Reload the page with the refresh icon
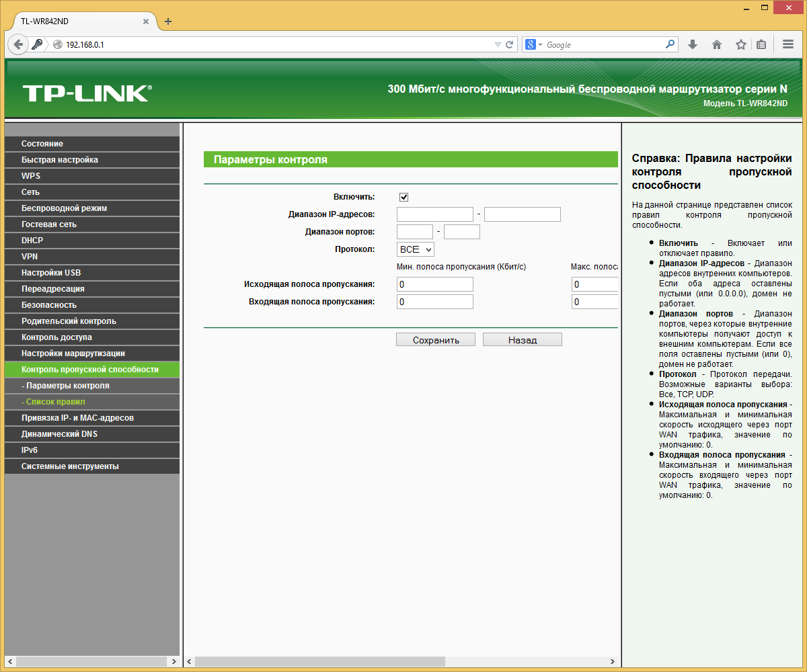807x672 pixels. pyautogui.click(x=510, y=44)
